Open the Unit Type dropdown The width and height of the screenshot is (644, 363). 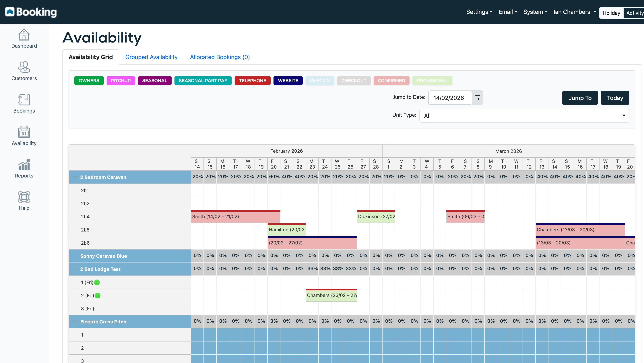524,116
